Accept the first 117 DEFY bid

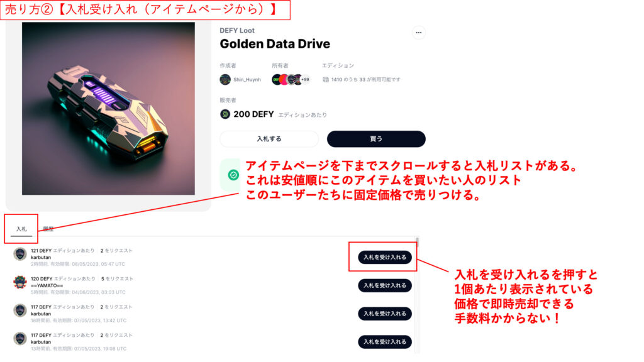tap(385, 314)
